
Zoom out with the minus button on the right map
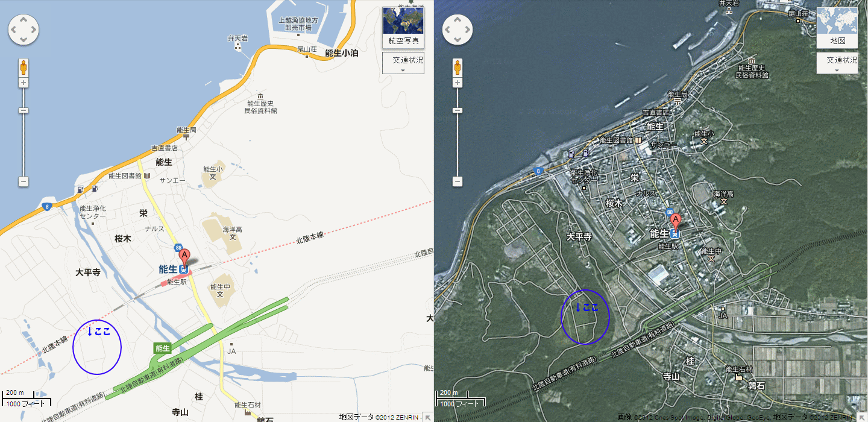(458, 181)
